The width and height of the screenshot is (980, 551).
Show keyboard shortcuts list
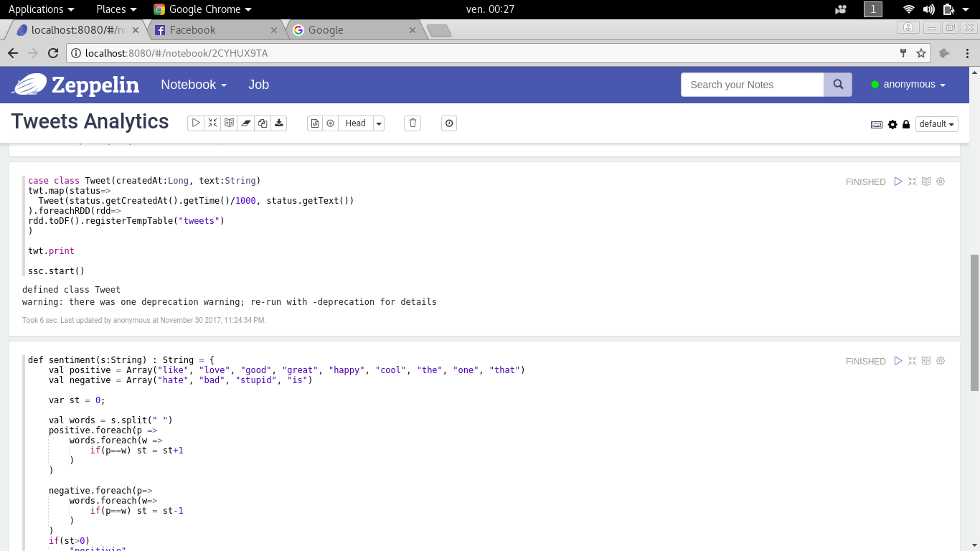877,124
